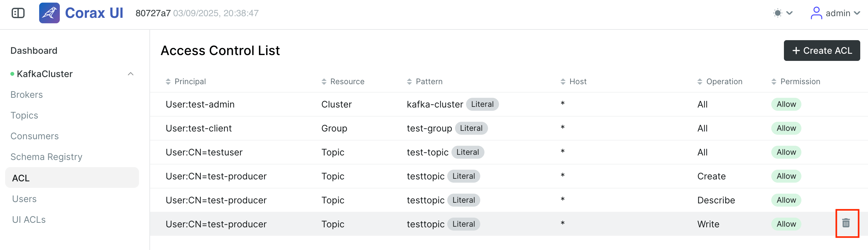The image size is (868, 250).
Task: Sort by Host column arrows
Action: click(x=563, y=82)
